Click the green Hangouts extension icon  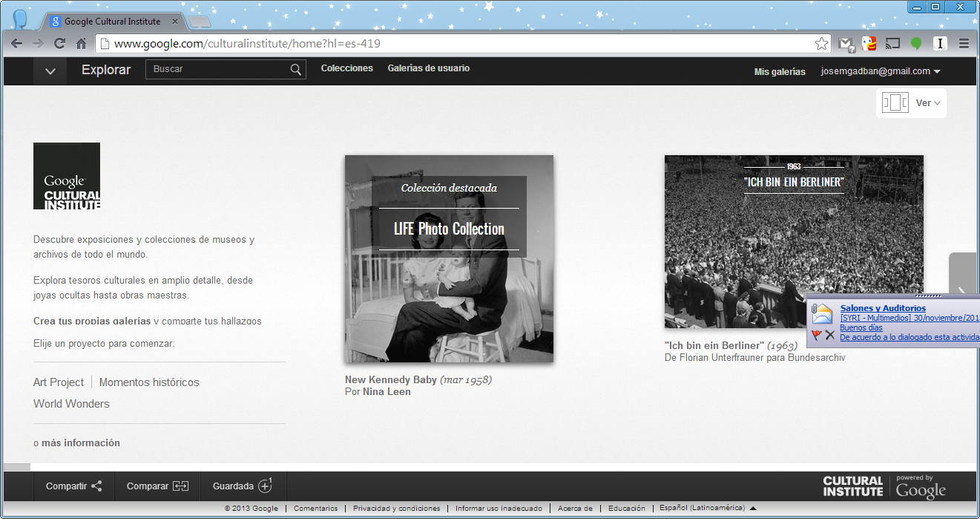coord(916,44)
